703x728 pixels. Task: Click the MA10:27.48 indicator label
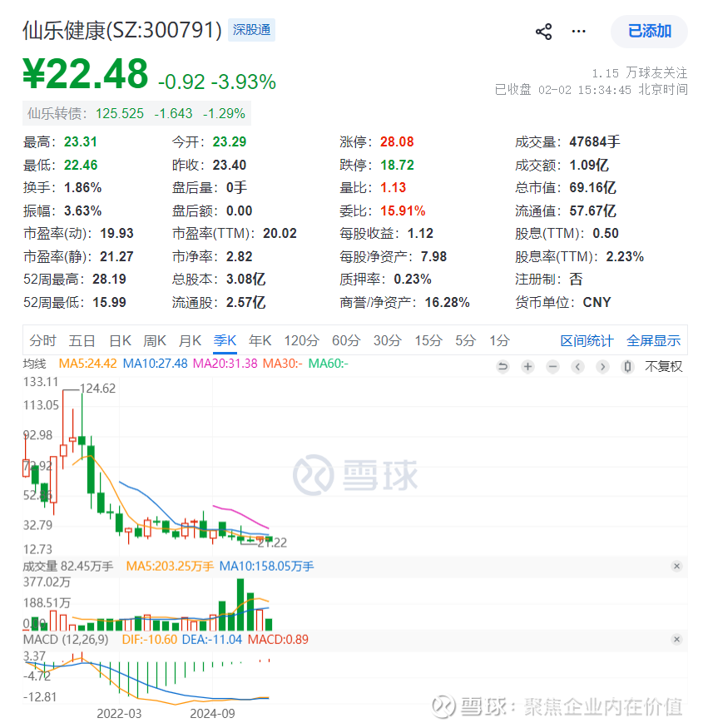155,364
